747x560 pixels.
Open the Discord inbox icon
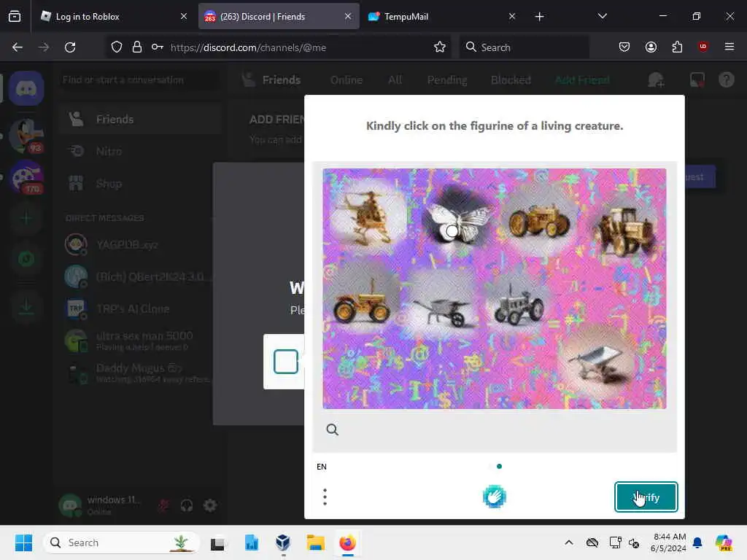pyautogui.click(x=697, y=79)
